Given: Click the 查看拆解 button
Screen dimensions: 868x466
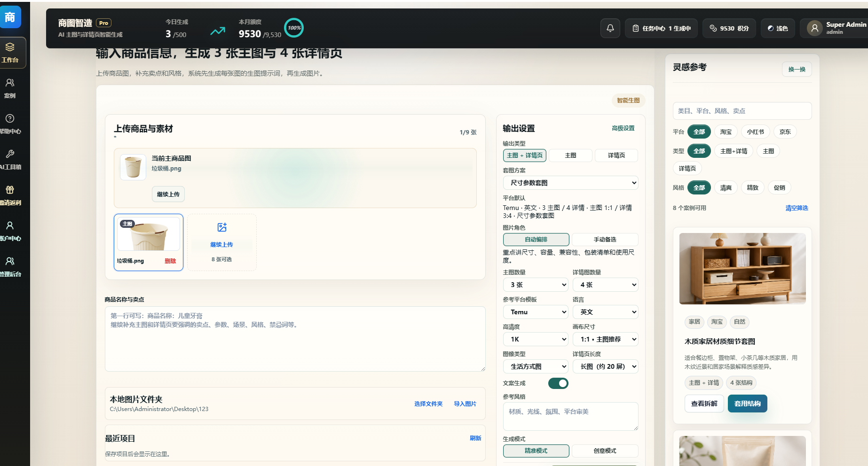Looking at the screenshot, I should (704, 404).
